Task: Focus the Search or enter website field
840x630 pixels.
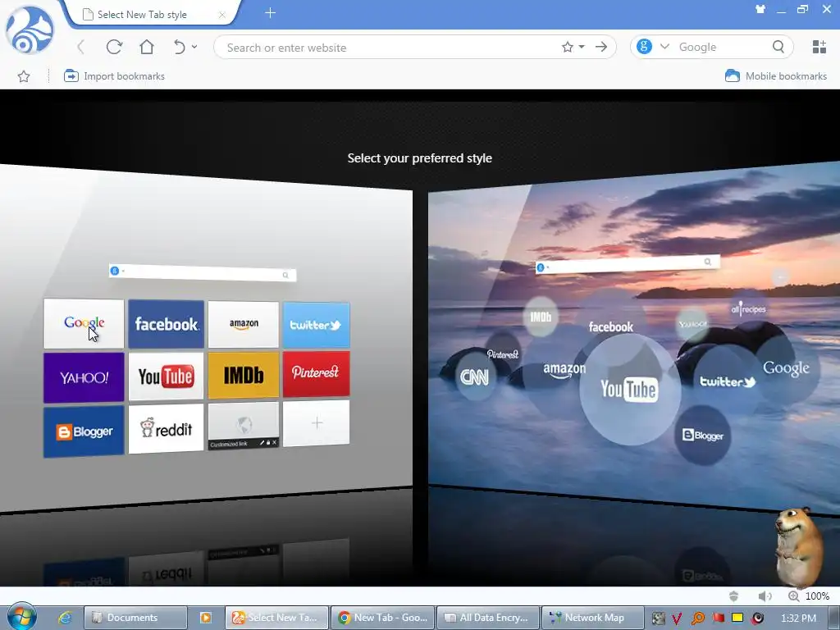Action: 391,48
